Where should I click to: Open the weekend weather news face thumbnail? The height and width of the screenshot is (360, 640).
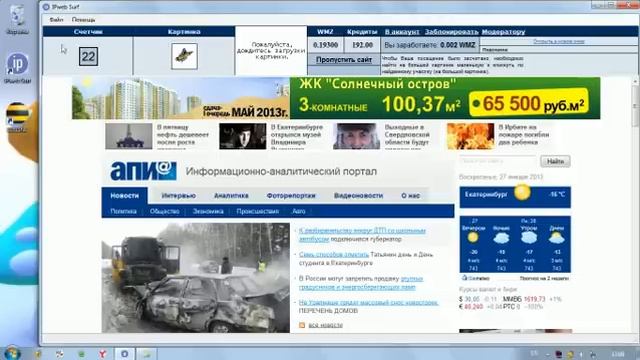coord(356,136)
